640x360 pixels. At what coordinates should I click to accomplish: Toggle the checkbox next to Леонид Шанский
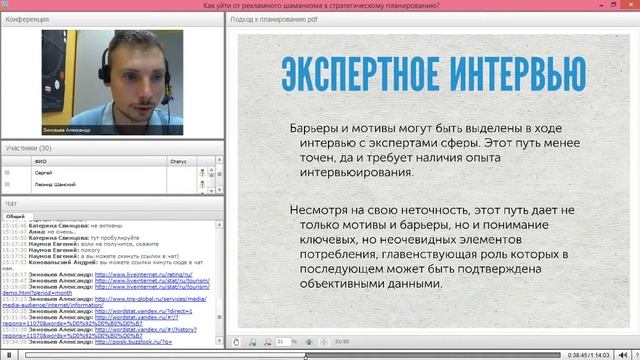point(7,184)
